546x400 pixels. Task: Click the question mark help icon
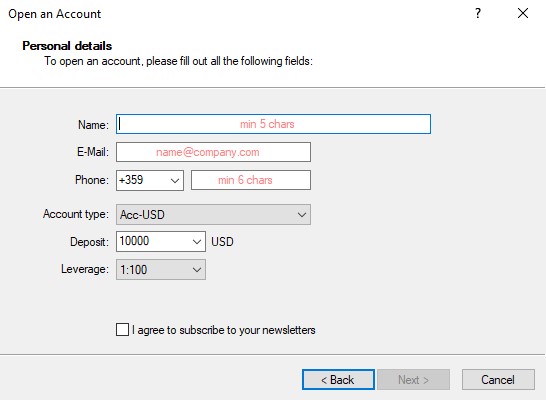coord(478,14)
